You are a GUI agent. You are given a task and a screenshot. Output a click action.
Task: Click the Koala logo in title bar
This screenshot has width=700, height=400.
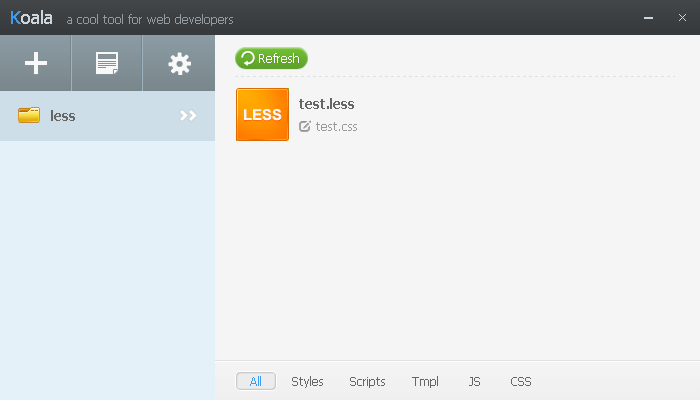[31, 17]
